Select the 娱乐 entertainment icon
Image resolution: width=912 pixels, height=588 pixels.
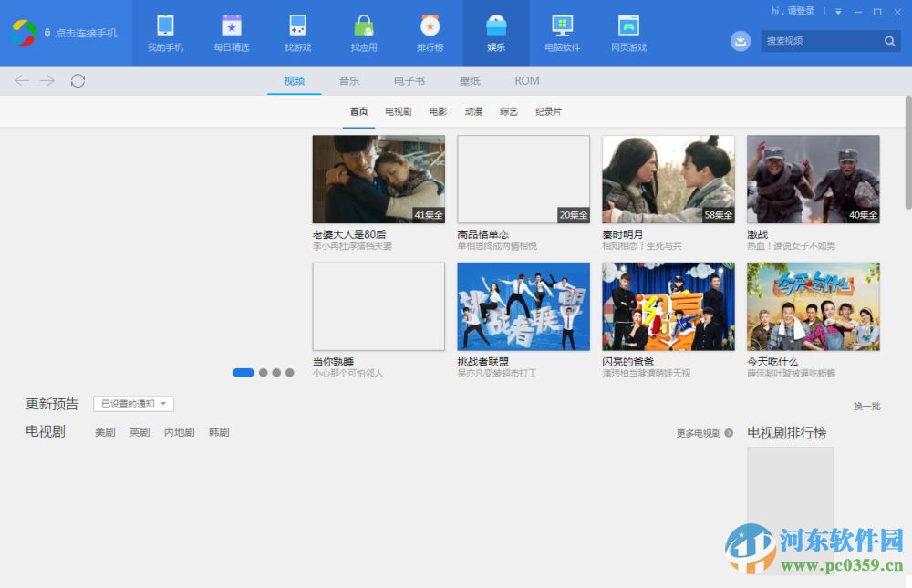495,33
